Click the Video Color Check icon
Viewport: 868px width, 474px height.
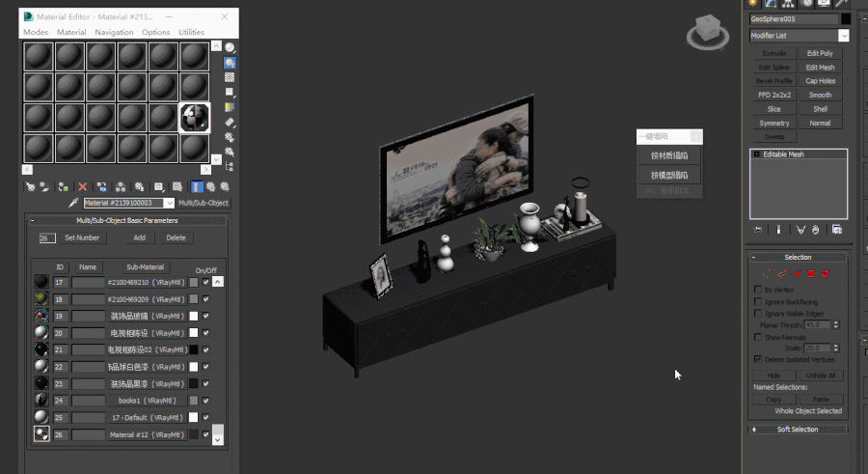click(x=230, y=106)
